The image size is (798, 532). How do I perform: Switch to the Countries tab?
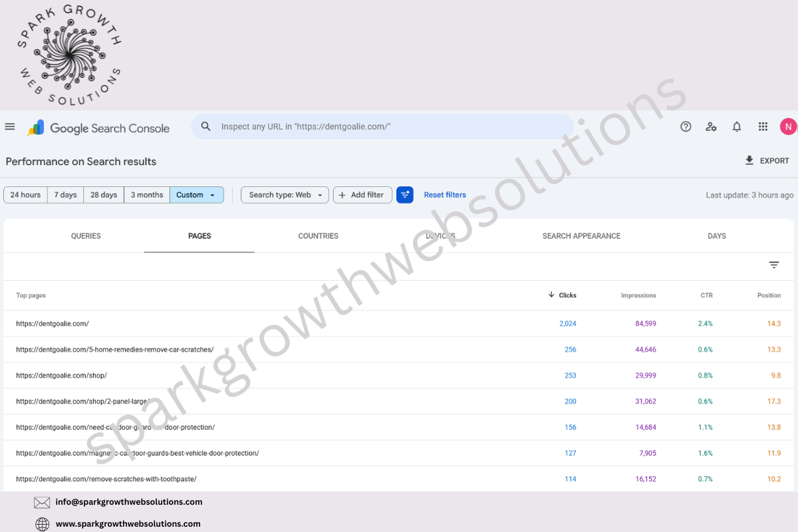click(319, 236)
